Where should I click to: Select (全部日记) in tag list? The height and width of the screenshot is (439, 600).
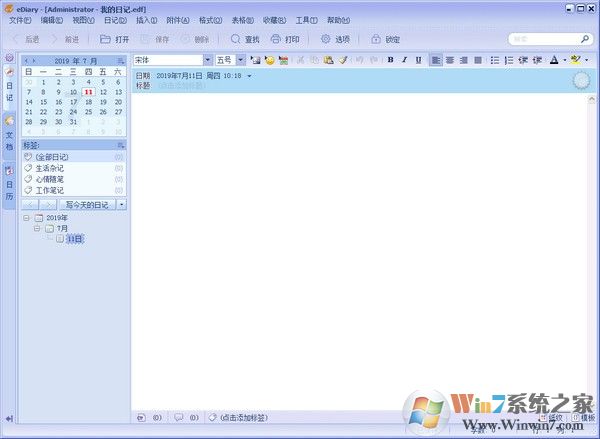pyautogui.click(x=73, y=157)
